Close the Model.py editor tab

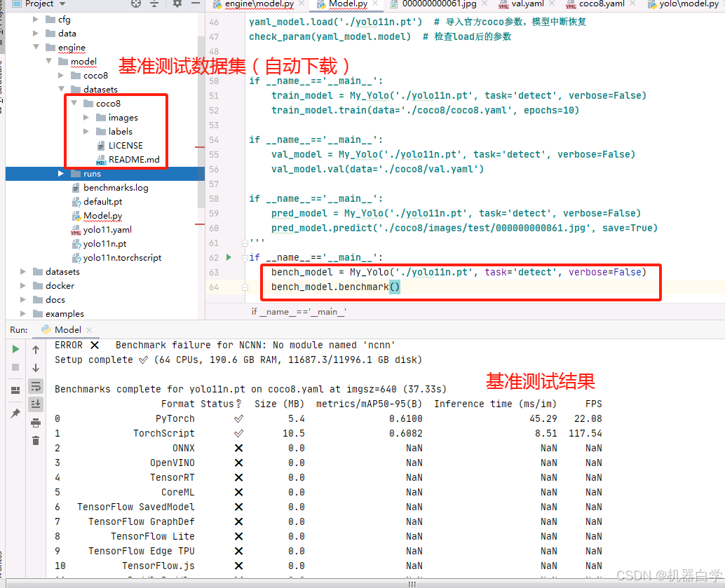click(375, 4)
